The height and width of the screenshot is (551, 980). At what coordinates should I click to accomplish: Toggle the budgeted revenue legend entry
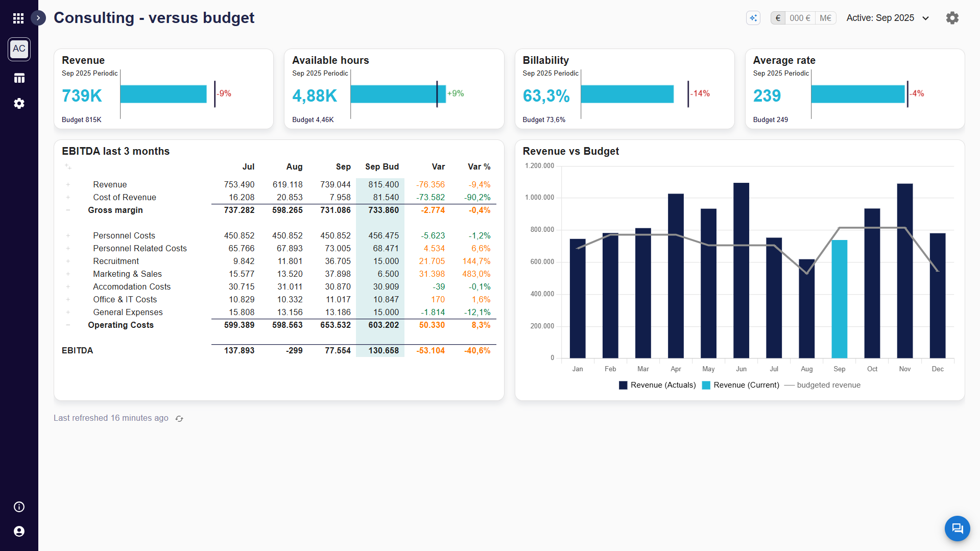coord(822,385)
